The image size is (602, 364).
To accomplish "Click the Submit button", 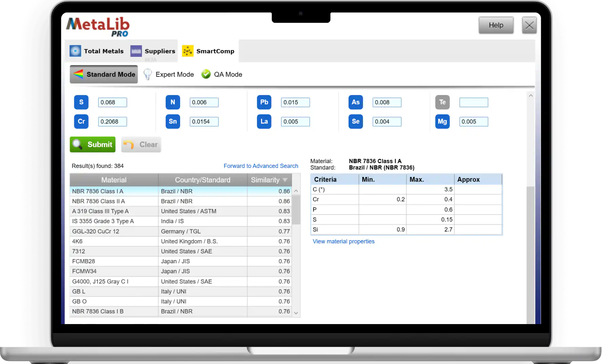I will pyautogui.click(x=92, y=144).
